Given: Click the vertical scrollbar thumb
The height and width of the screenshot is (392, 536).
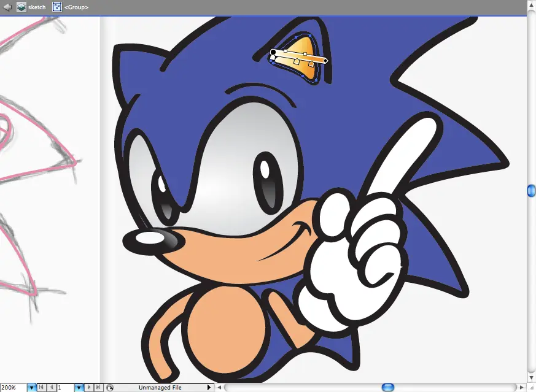Looking at the screenshot, I should pyautogui.click(x=531, y=191).
